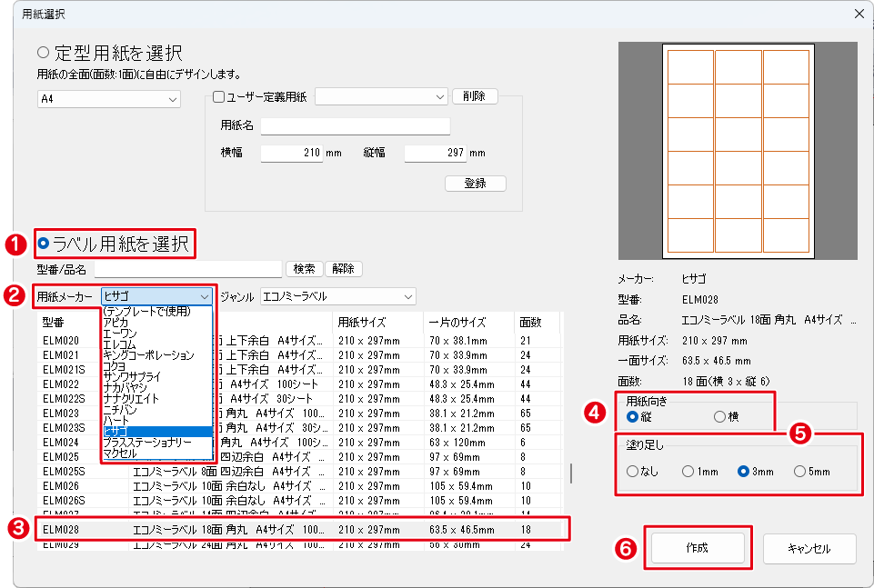Pick コクヨ in the maker dropdown list
The height and width of the screenshot is (588, 874).
(x=115, y=365)
